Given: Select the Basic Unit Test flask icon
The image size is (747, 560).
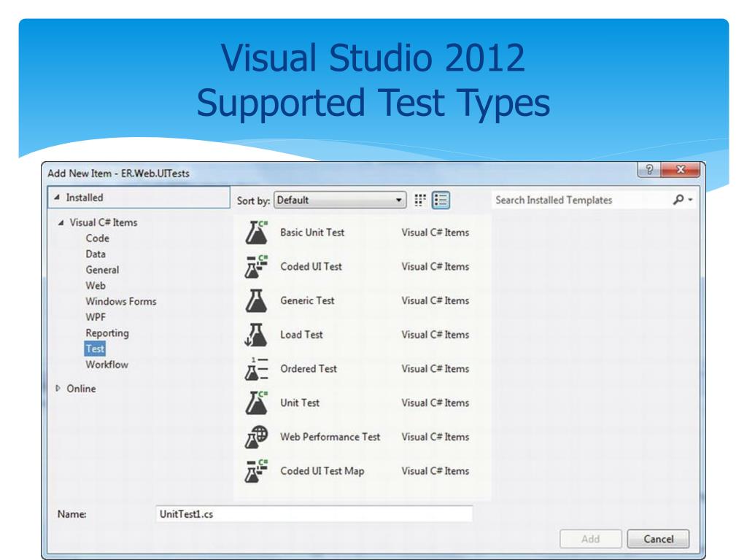Looking at the screenshot, I should (x=257, y=233).
